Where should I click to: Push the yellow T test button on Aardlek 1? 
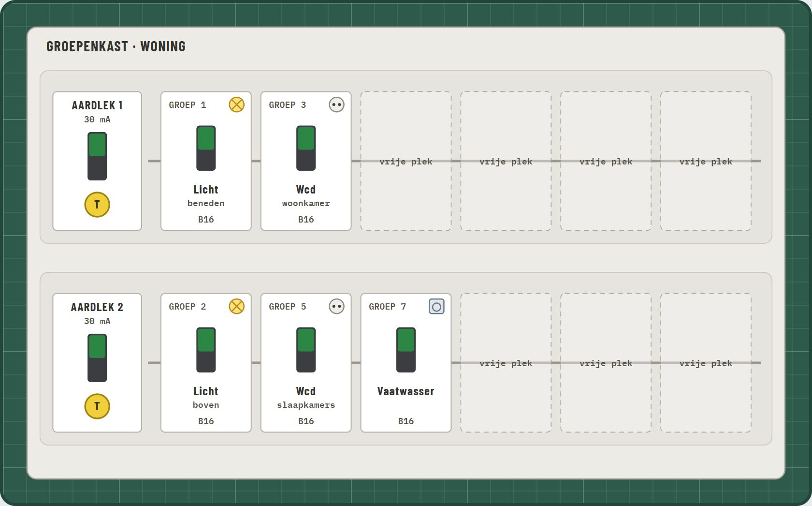97,205
